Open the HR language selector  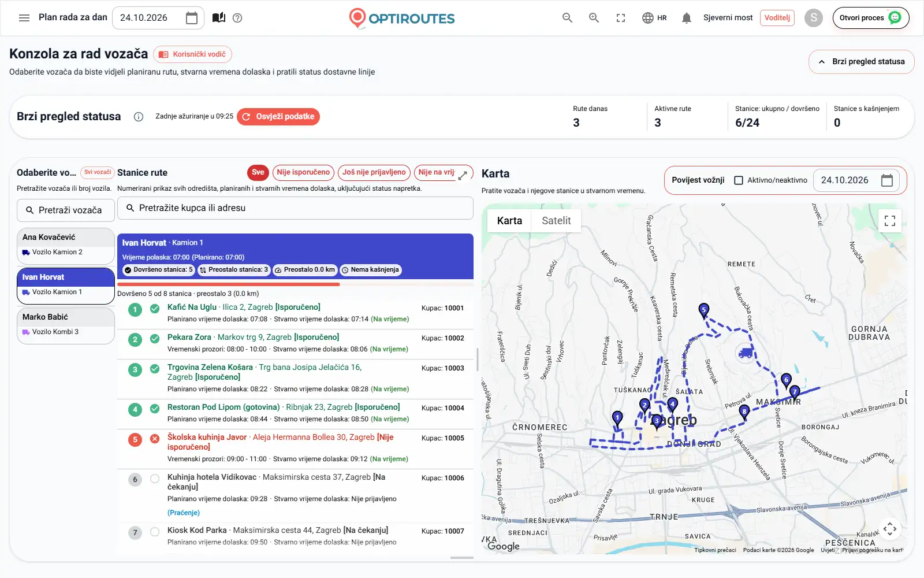[x=654, y=18]
